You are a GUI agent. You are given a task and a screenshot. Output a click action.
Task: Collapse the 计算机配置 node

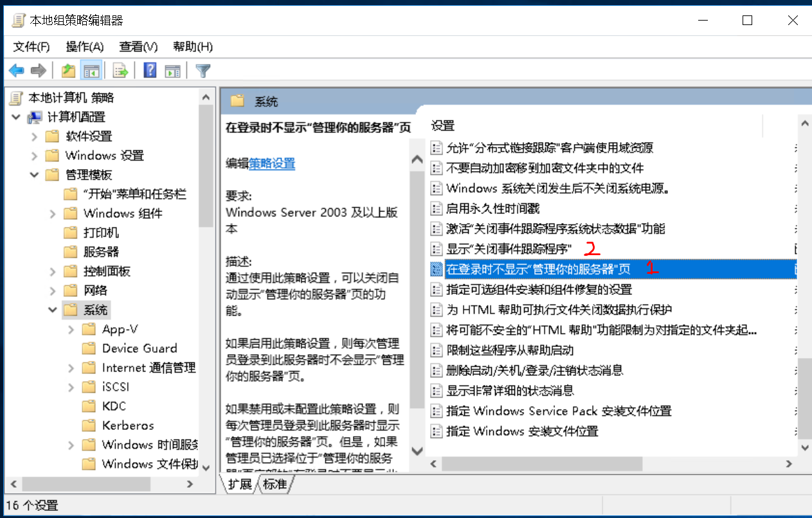point(17,117)
